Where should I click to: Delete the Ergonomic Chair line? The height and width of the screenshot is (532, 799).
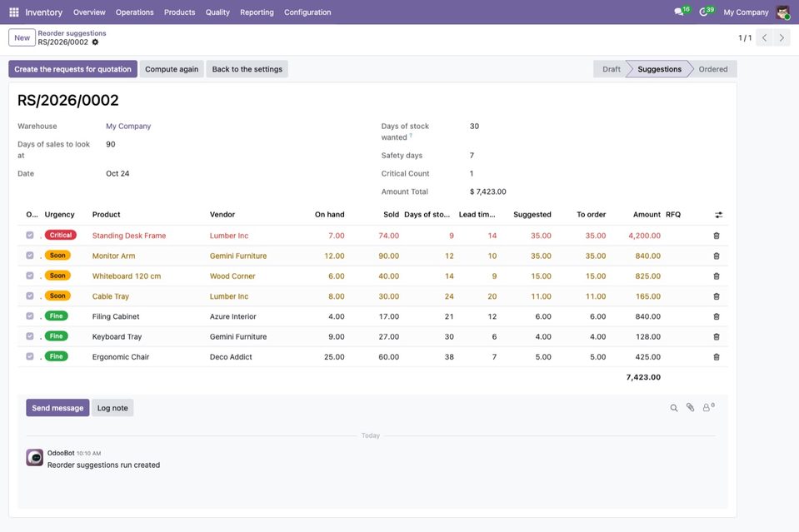click(717, 357)
